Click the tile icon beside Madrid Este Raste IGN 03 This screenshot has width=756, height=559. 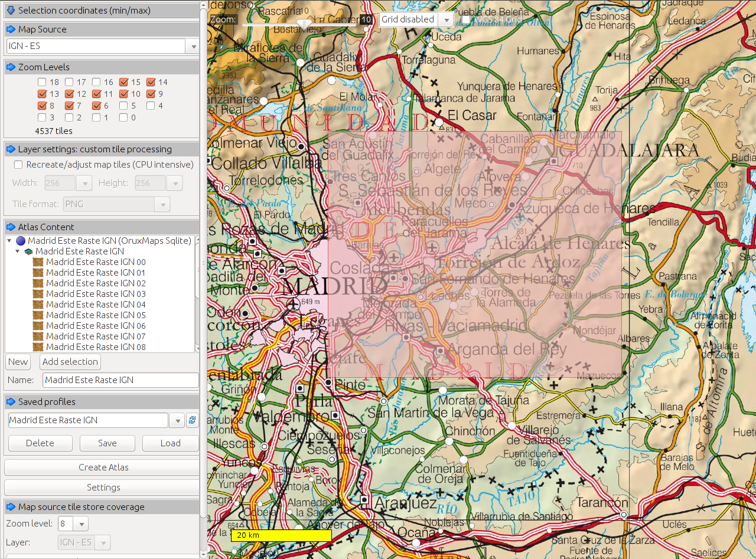pyautogui.click(x=38, y=293)
